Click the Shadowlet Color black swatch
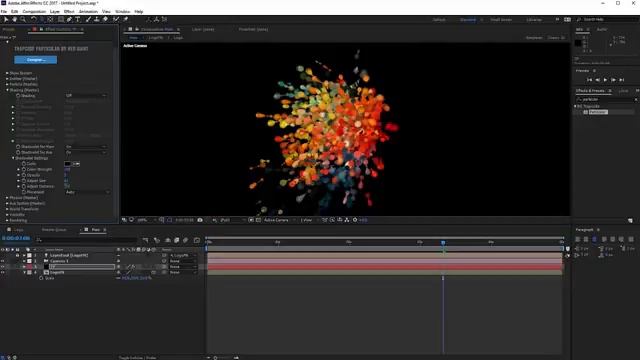 pyautogui.click(x=67, y=164)
